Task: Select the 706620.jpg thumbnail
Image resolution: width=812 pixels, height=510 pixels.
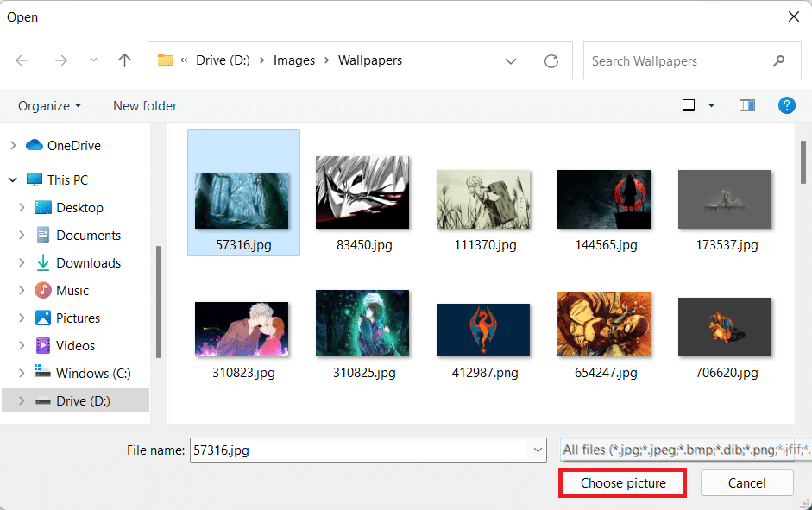Action: coord(725,327)
